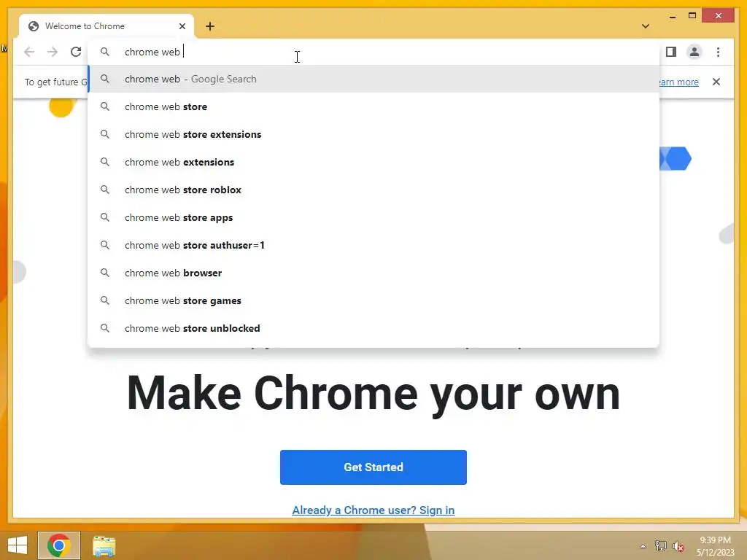Show hidden system tray icons
747x560 pixels.
[x=643, y=546]
